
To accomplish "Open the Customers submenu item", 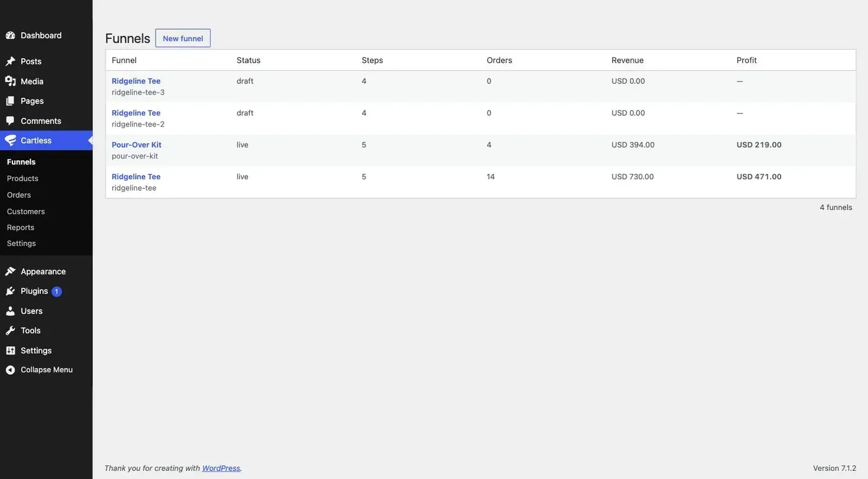I will 25,211.
